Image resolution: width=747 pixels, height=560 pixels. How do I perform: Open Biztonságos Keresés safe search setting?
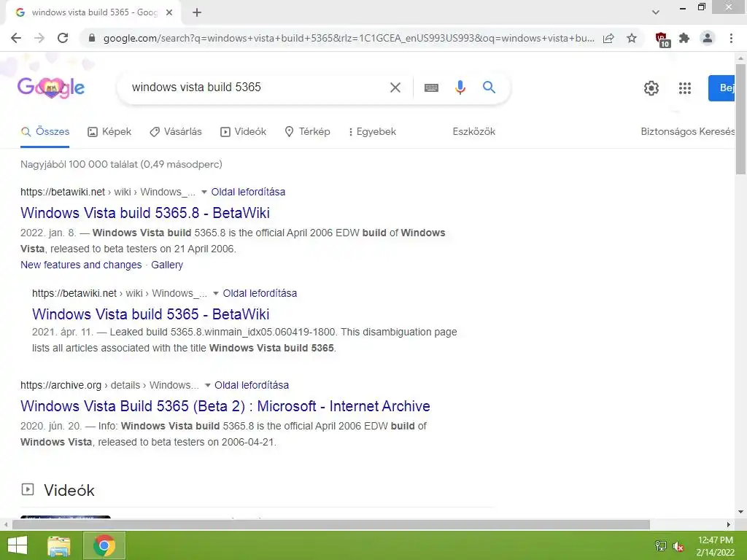[x=687, y=131]
